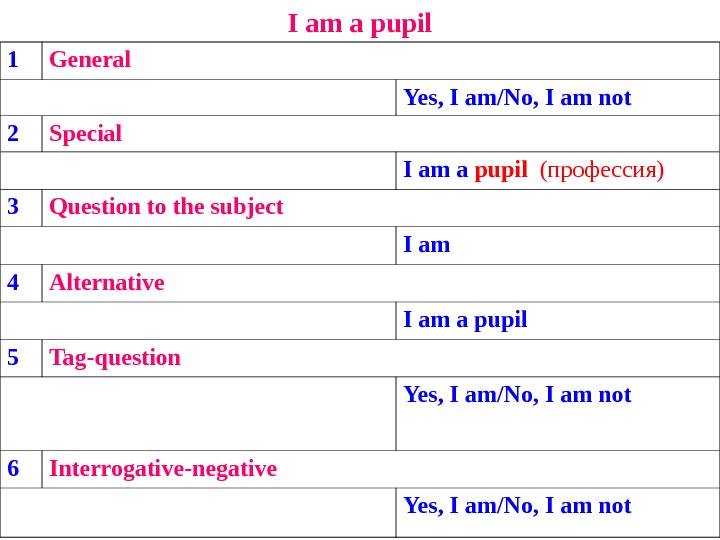Select the "General" question type heading
This screenshot has height=540, width=720.
tap(90, 60)
